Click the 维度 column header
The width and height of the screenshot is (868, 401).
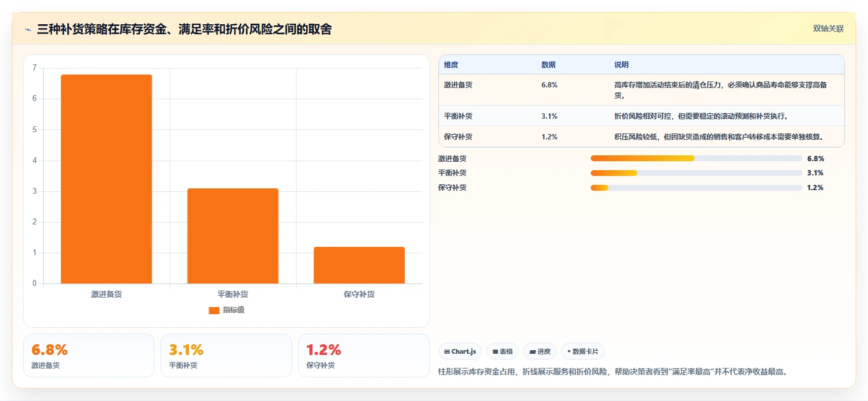pos(451,65)
